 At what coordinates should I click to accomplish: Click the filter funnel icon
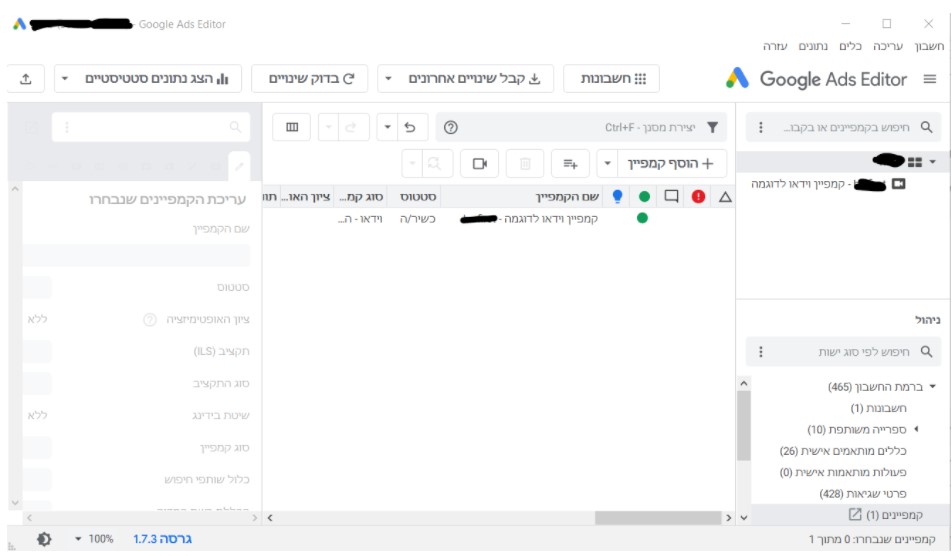(x=712, y=127)
